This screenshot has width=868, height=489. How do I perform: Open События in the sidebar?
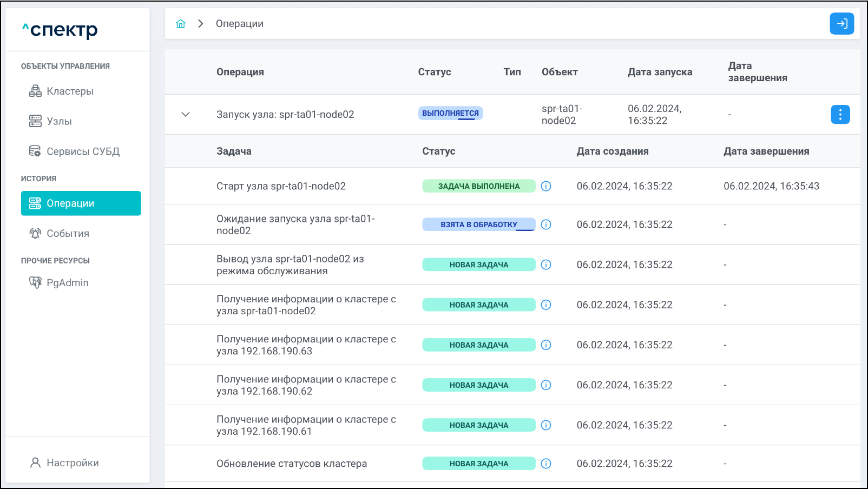click(x=68, y=234)
